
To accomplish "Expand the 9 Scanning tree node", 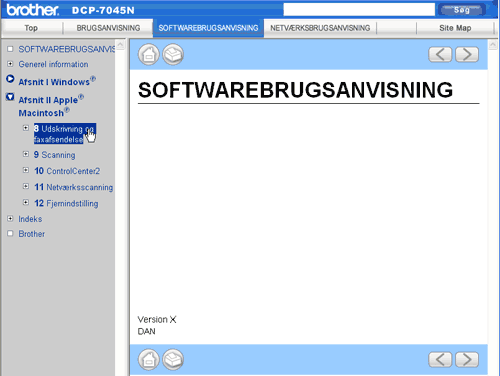I will click(x=26, y=154).
